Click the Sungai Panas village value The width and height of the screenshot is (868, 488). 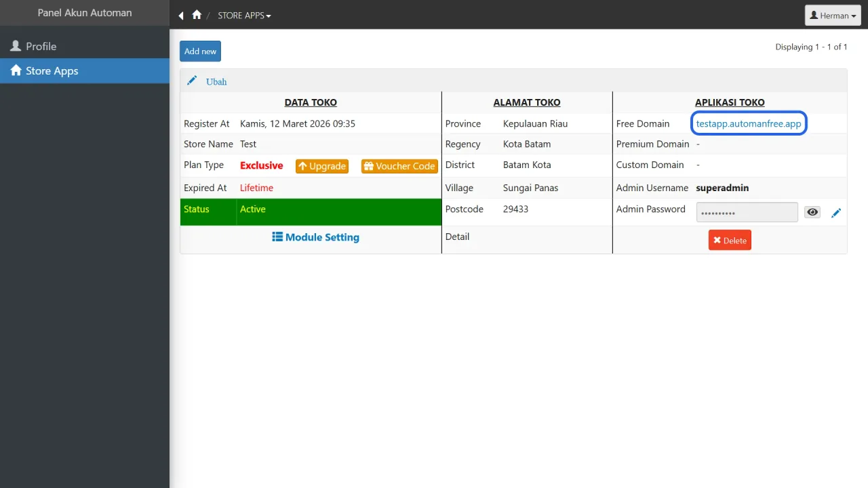(530, 188)
